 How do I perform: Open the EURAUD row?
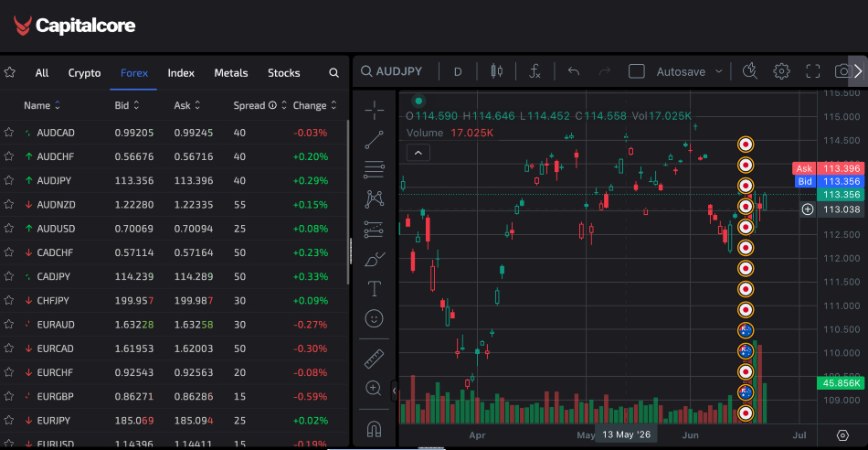click(x=173, y=324)
